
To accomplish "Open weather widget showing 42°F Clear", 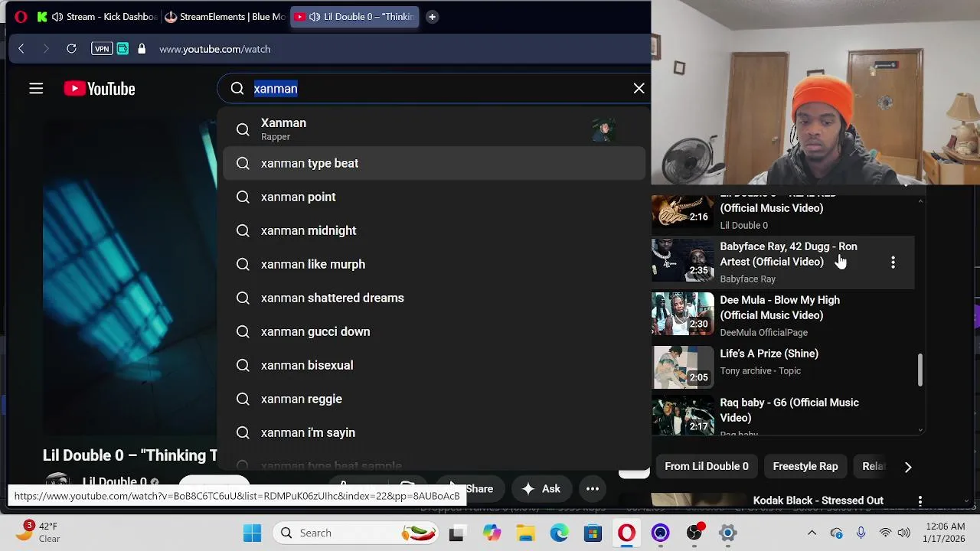I will (38, 532).
